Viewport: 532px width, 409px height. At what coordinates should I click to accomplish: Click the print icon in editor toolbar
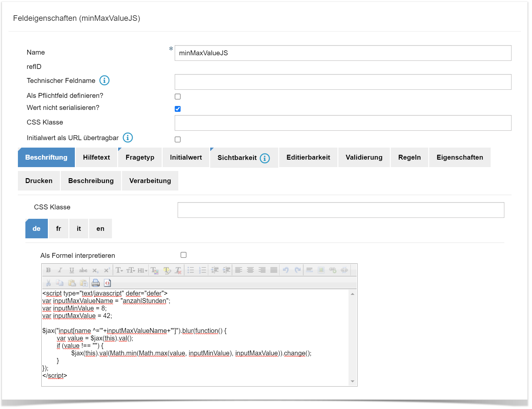(x=96, y=283)
